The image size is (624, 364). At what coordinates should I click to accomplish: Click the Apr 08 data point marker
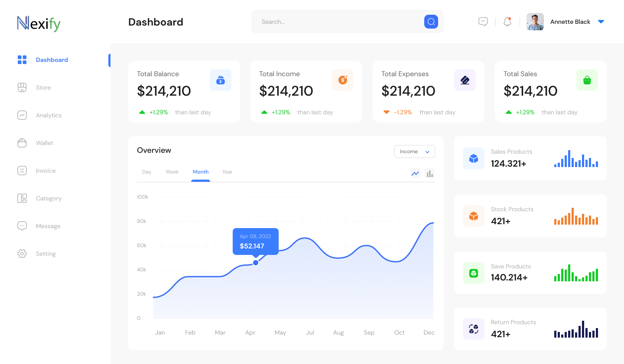[256, 263]
